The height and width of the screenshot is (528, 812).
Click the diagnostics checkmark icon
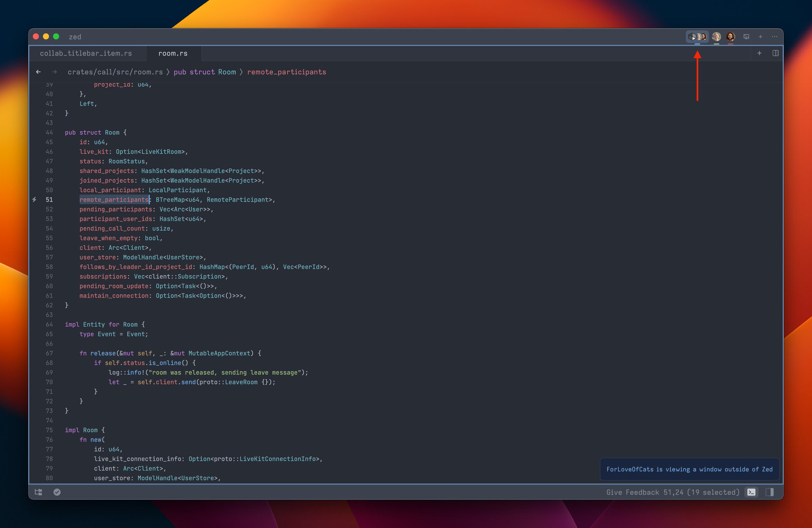[57, 492]
